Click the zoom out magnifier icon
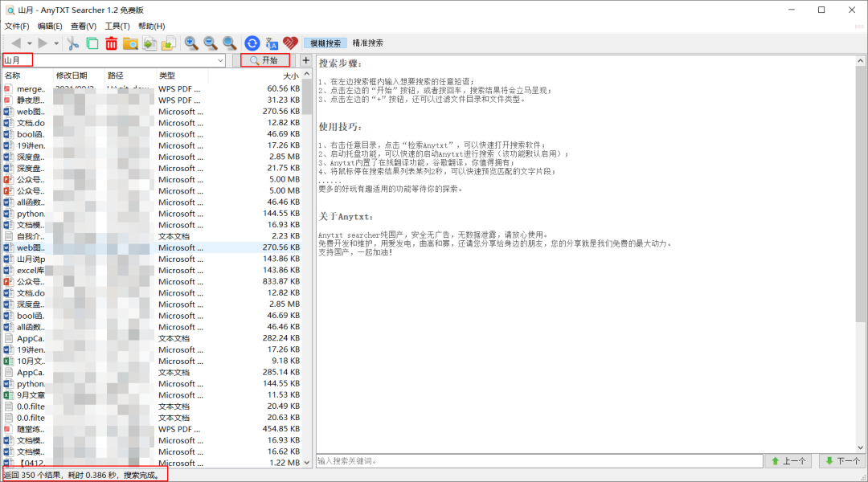 211,43
